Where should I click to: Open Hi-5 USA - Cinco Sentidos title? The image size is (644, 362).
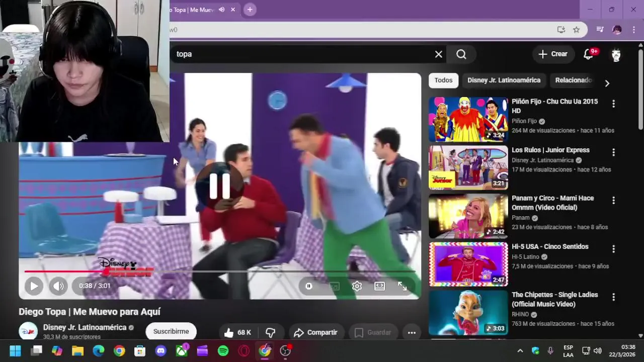[550, 247]
